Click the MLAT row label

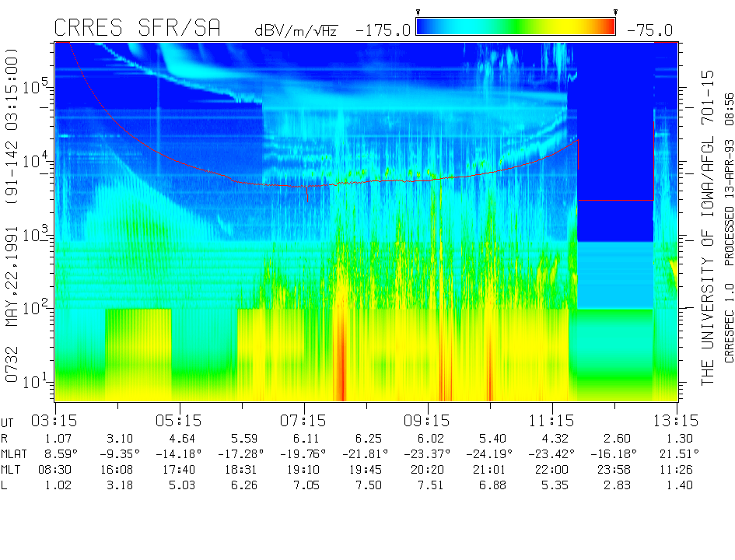pos(15,453)
